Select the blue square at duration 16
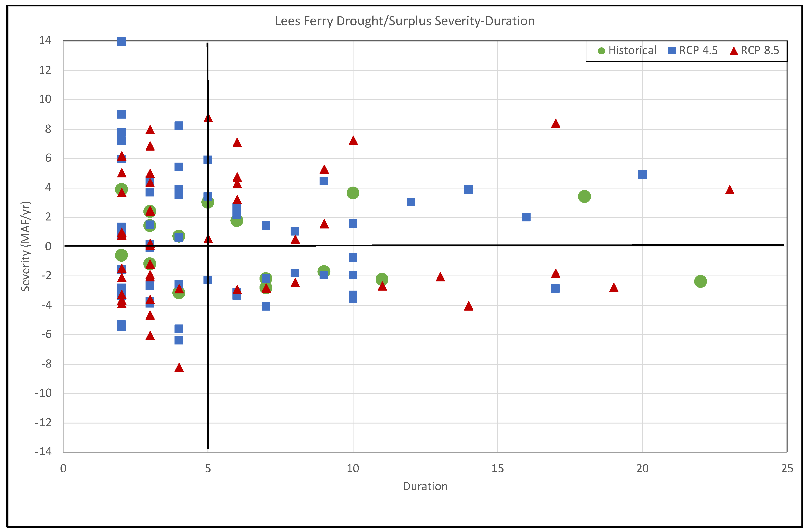The image size is (808, 532). click(x=526, y=217)
